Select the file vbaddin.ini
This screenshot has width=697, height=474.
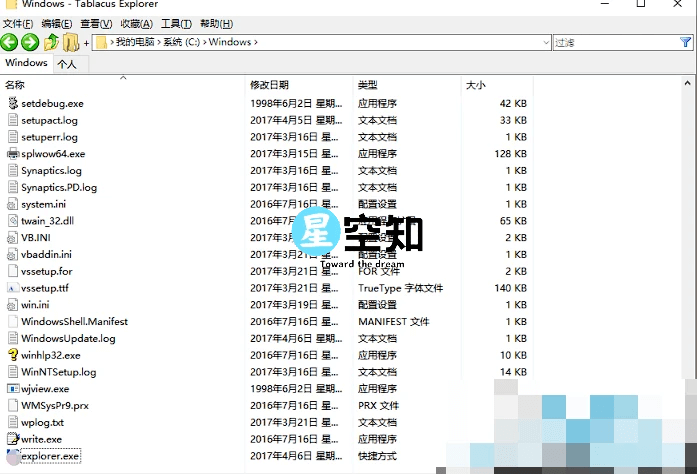coord(46,254)
